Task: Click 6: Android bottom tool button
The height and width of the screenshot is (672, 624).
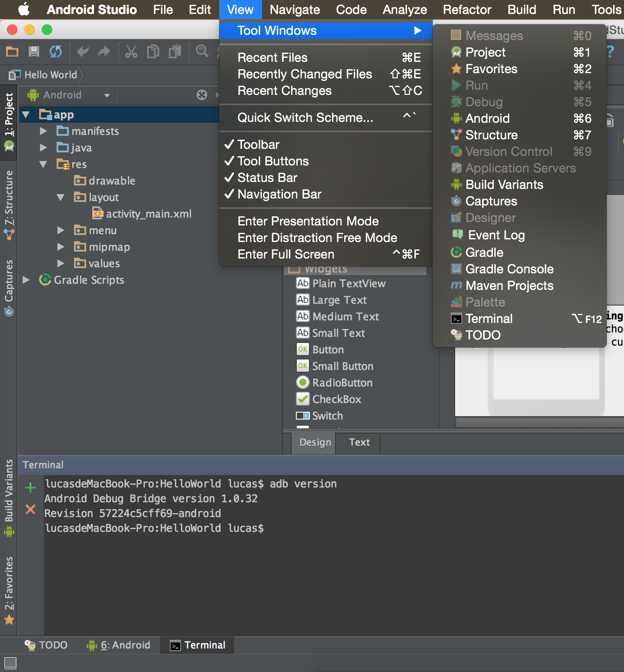Action: 118,645
